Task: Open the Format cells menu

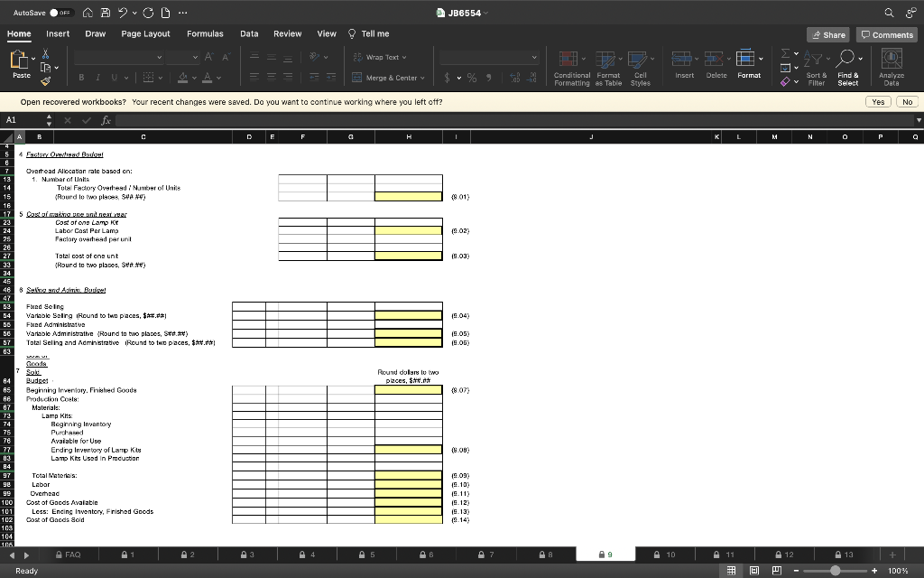Action: (749, 64)
